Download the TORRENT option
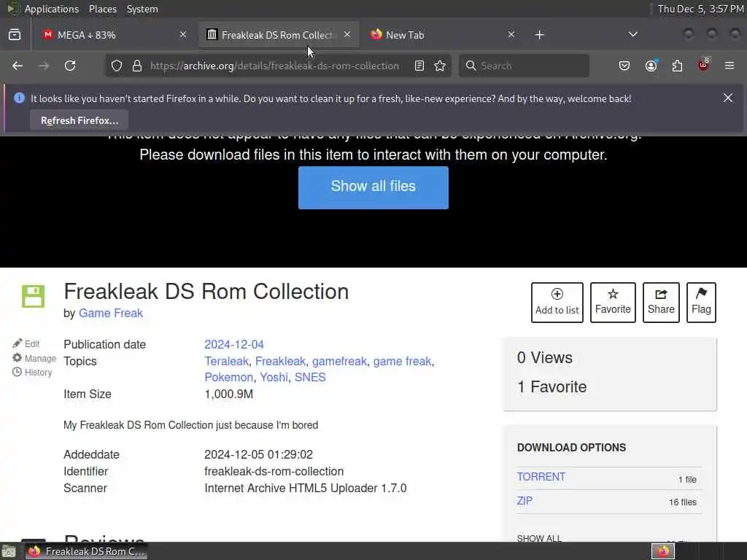Image resolution: width=747 pixels, height=560 pixels. pos(541,477)
